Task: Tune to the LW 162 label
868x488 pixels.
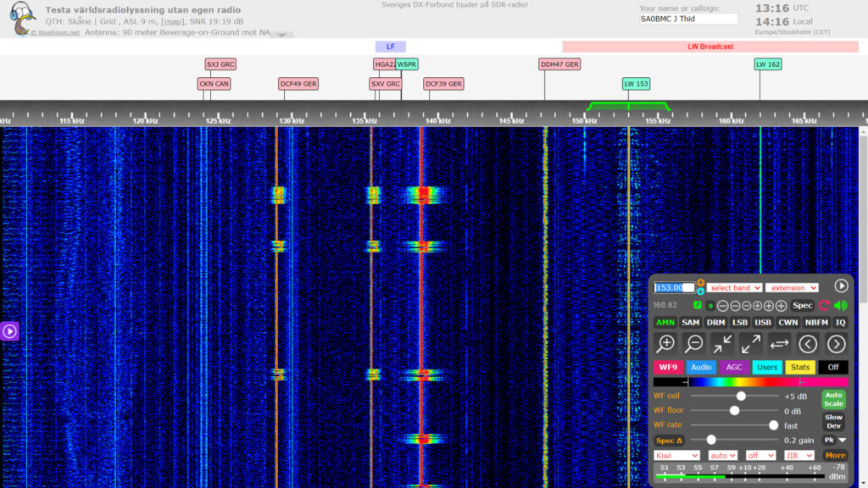Action: (x=768, y=64)
